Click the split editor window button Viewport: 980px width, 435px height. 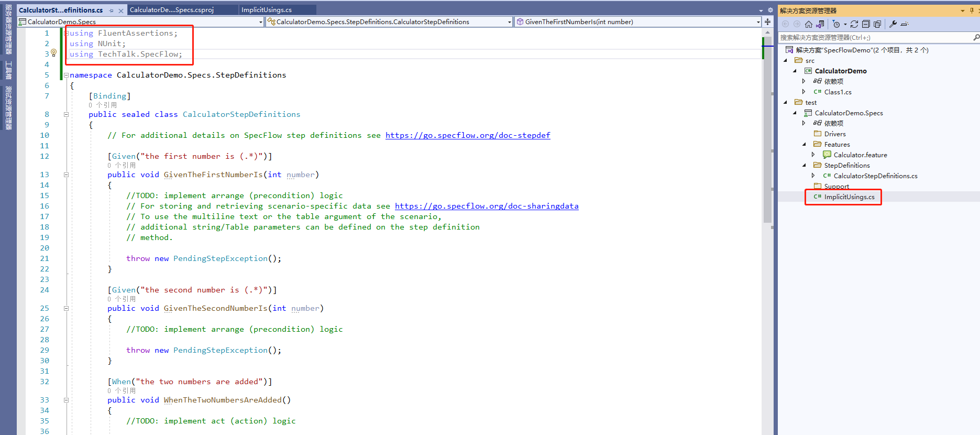tap(767, 21)
